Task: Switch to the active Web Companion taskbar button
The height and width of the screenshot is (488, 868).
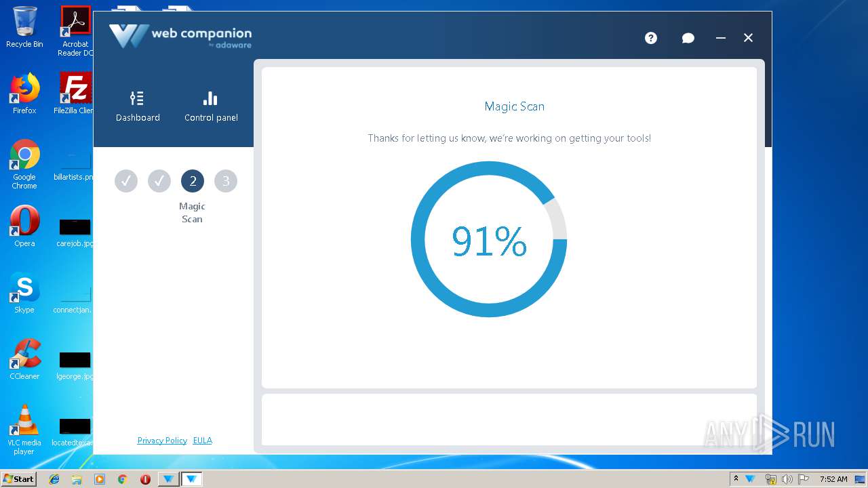Action: pyautogui.click(x=191, y=479)
